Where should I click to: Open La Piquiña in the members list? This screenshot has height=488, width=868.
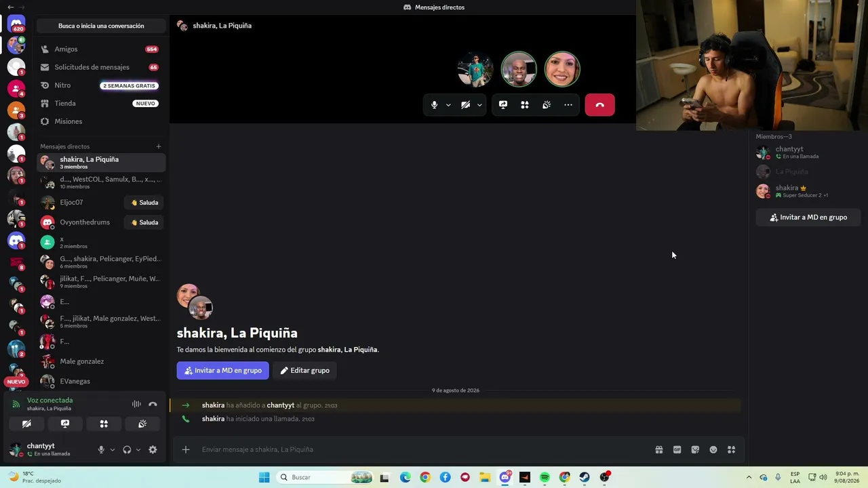click(808, 171)
